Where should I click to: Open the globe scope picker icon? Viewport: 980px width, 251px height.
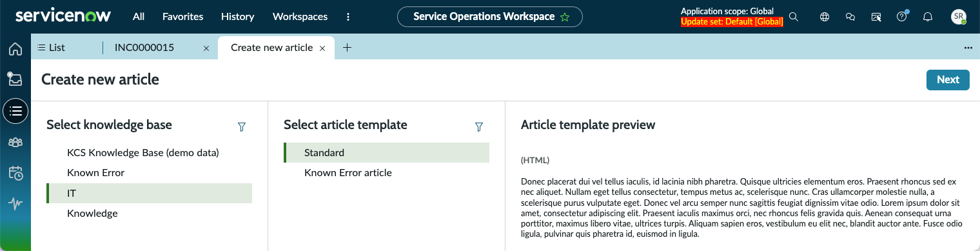824,17
